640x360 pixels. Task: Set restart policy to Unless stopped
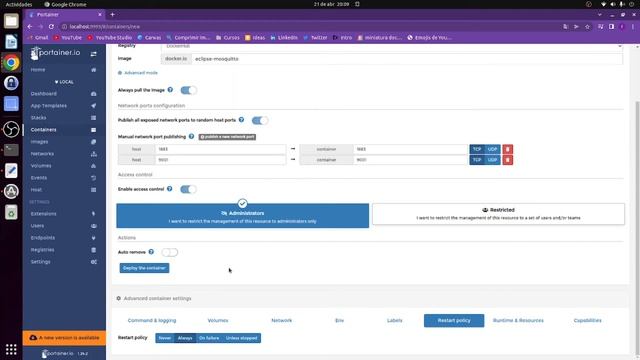pyautogui.click(x=241, y=338)
